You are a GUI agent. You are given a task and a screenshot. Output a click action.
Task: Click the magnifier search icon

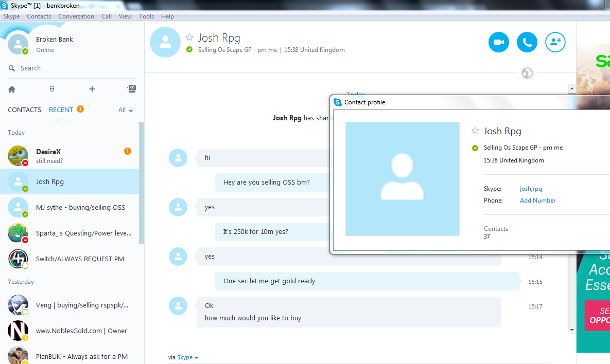(x=12, y=68)
